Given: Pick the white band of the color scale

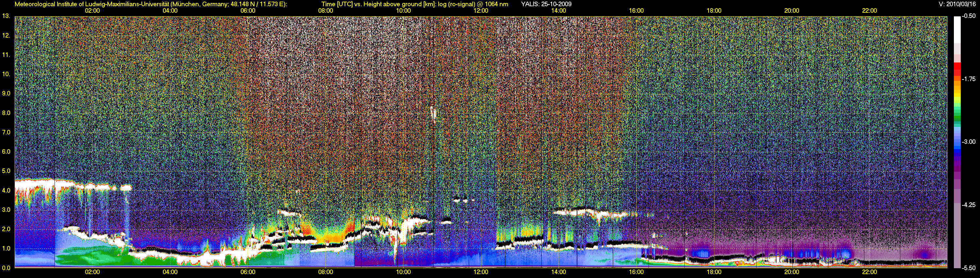Looking at the screenshot, I should pyautogui.click(x=957, y=30).
